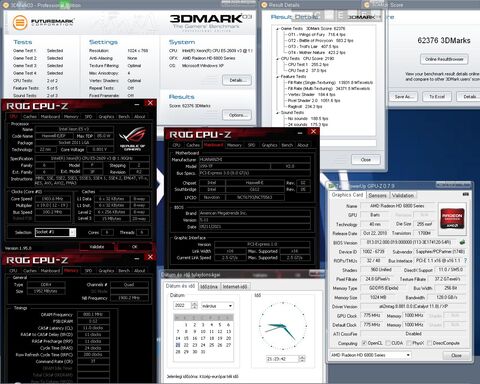Select the About tab in CPU-Z memory window
The image size is (480, 384).
tap(139, 271)
